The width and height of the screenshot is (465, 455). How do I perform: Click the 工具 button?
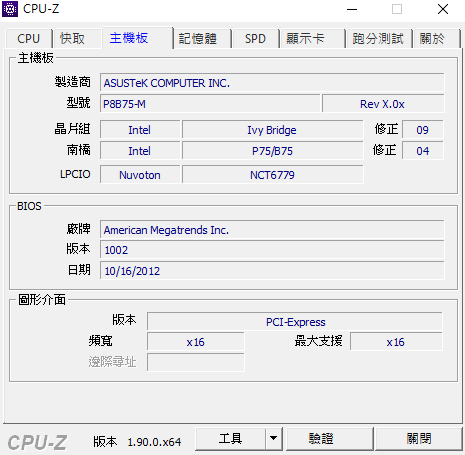pos(230,439)
